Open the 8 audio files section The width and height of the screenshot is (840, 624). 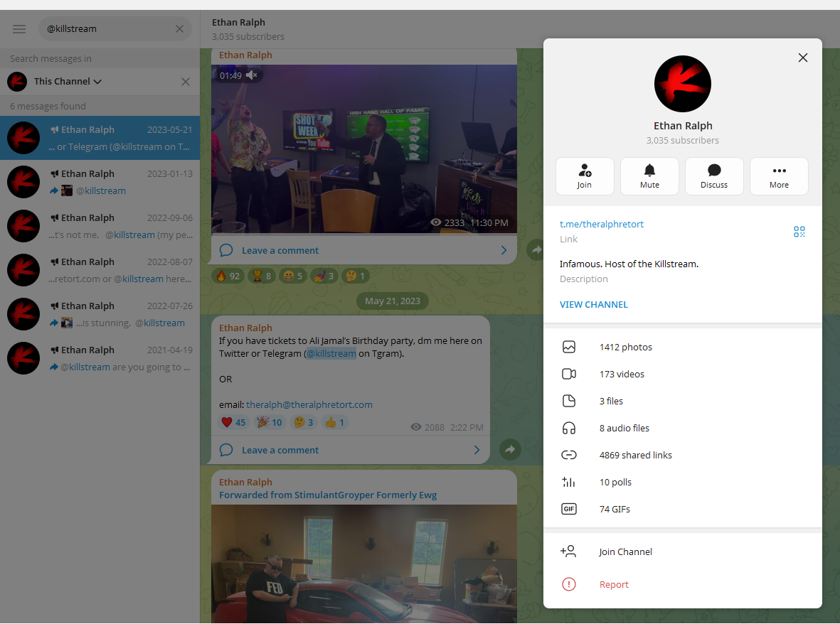coord(683,428)
